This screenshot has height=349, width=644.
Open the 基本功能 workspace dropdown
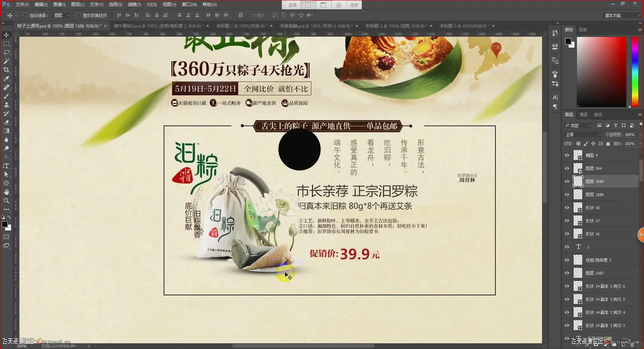click(x=622, y=15)
